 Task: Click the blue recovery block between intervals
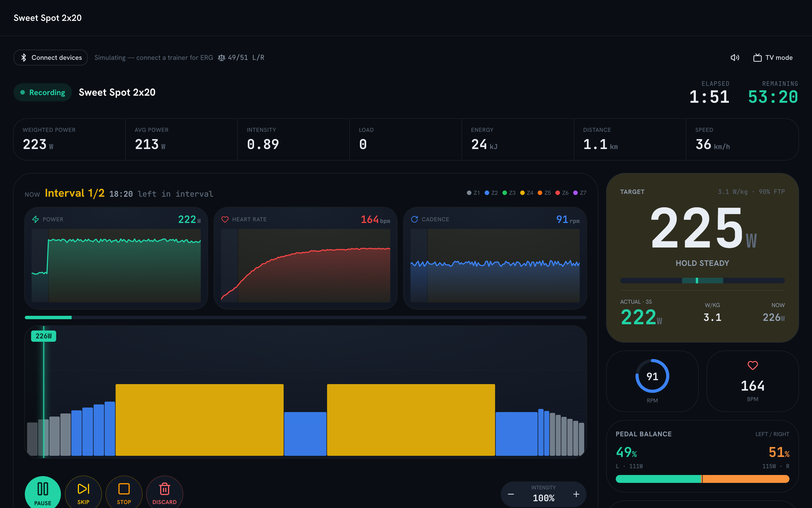click(x=305, y=434)
